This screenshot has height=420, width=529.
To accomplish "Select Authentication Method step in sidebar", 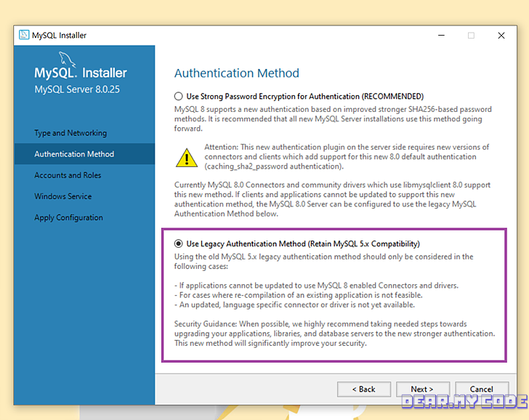I will [x=84, y=154].
